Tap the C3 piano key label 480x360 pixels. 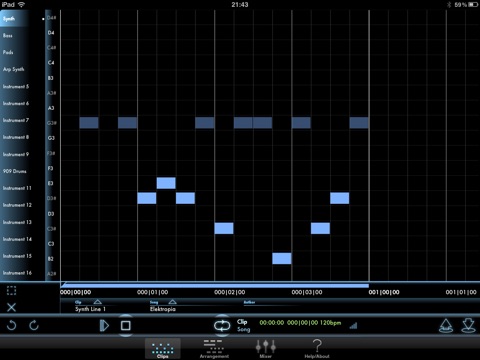pyautogui.click(x=51, y=244)
